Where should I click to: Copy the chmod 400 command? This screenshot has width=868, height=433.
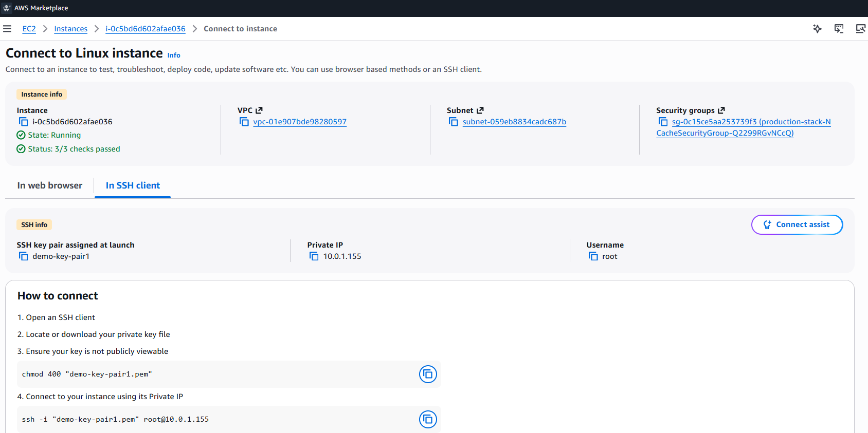[428, 374]
